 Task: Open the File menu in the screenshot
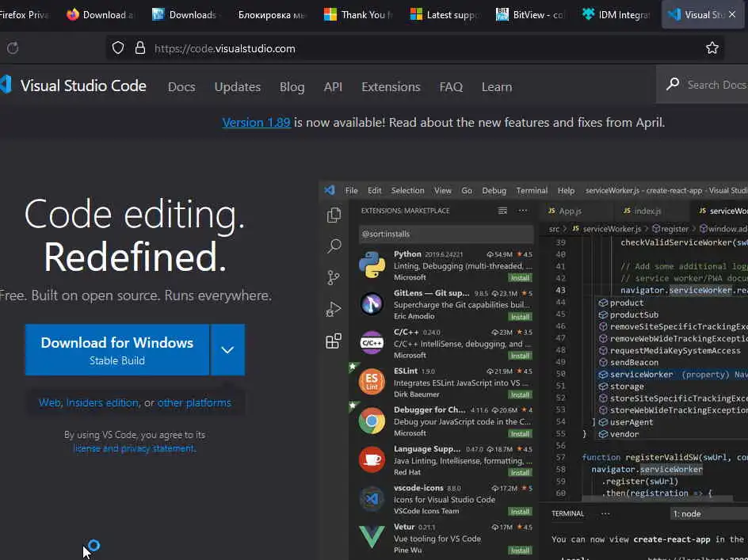coord(352,190)
